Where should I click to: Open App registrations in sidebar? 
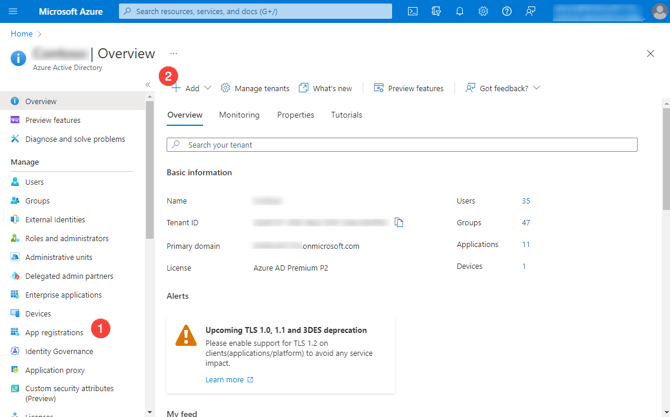54,333
